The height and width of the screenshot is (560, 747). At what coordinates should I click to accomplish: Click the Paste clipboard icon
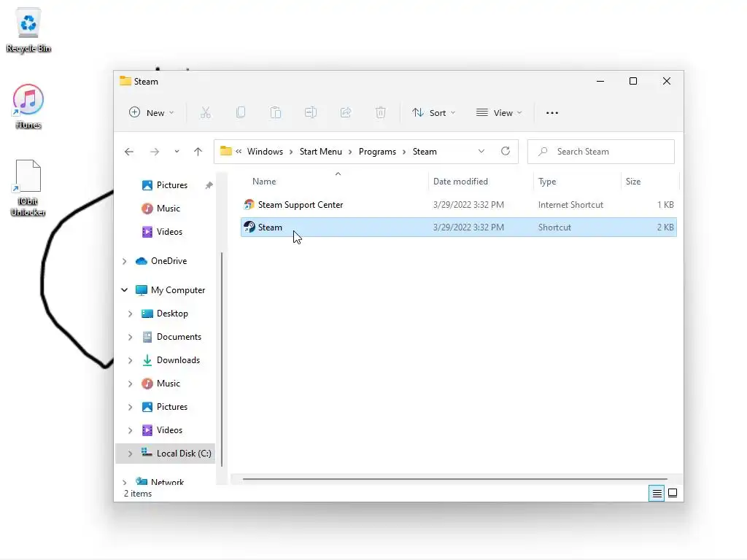pos(275,113)
